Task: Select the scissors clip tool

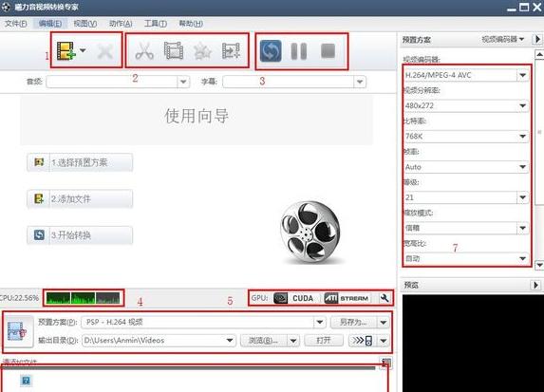Action: pyautogui.click(x=144, y=51)
